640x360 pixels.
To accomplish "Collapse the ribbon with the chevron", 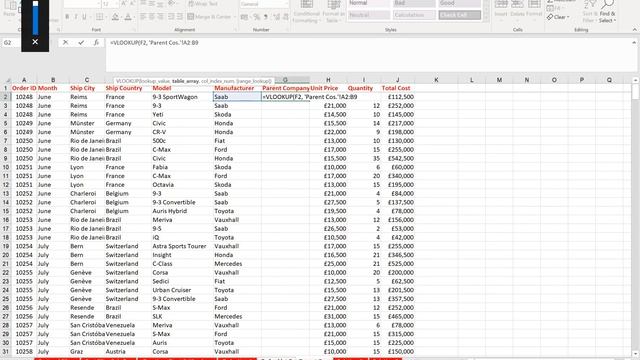I will pos(634,30).
